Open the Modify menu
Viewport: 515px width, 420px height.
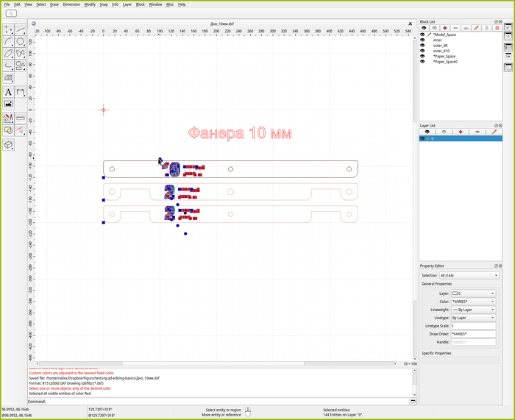pyautogui.click(x=90, y=4)
